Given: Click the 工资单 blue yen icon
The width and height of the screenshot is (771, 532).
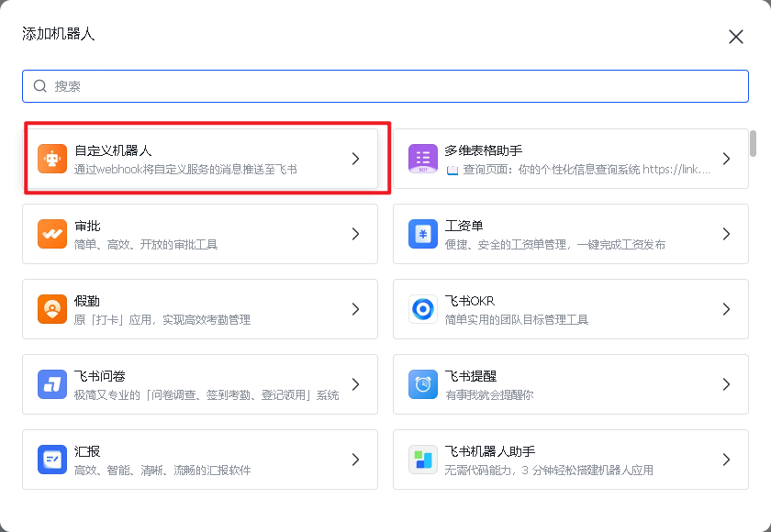Looking at the screenshot, I should 423,234.
